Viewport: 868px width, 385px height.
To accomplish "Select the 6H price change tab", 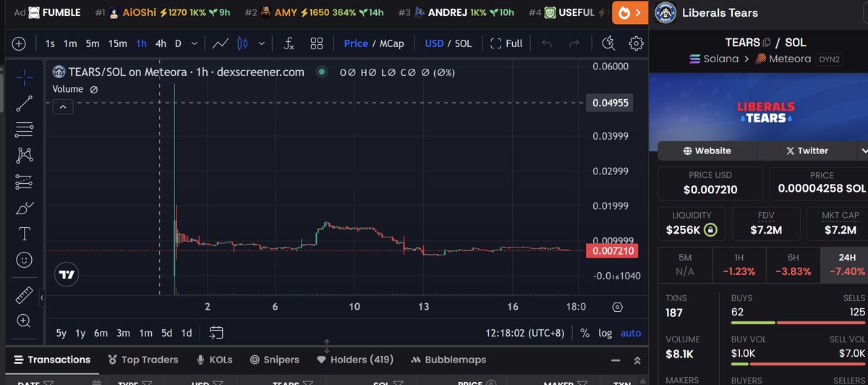I will coord(793,266).
